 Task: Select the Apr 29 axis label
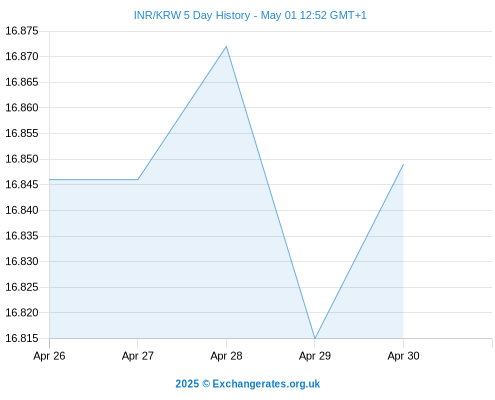[315, 356]
